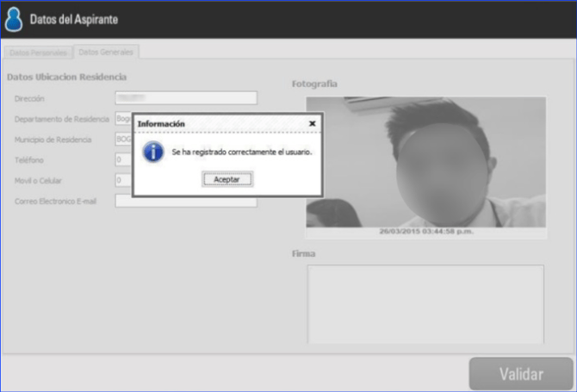This screenshot has width=577, height=392.
Task: Click the Fotografia section label
Action: click(314, 84)
